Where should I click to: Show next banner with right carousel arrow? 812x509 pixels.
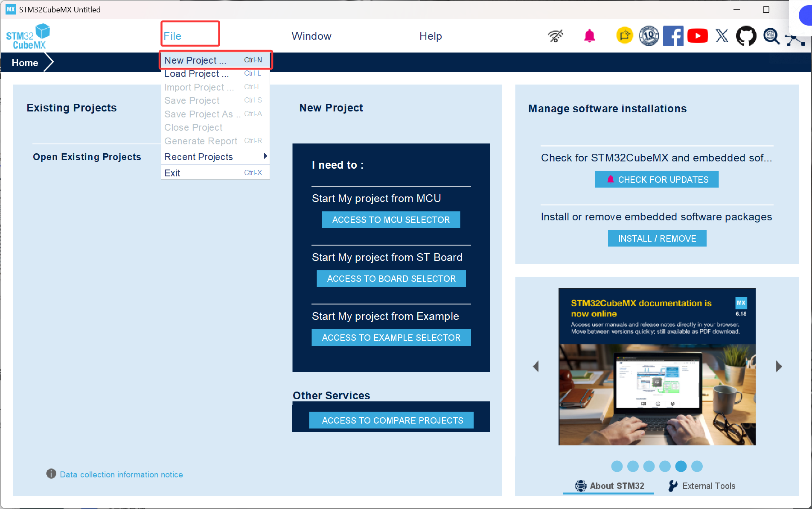[x=779, y=366]
